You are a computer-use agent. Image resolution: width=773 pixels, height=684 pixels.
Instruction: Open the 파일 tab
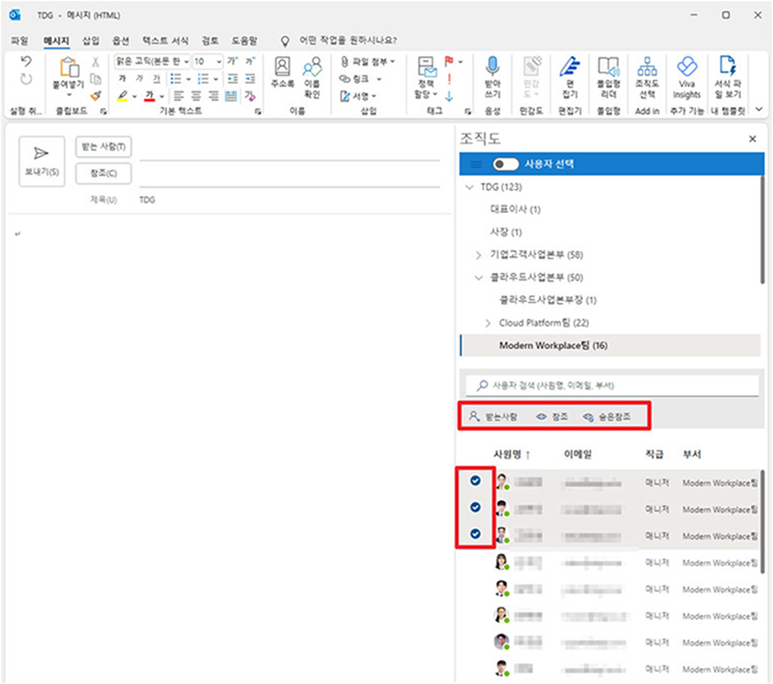[x=20, y=41]
